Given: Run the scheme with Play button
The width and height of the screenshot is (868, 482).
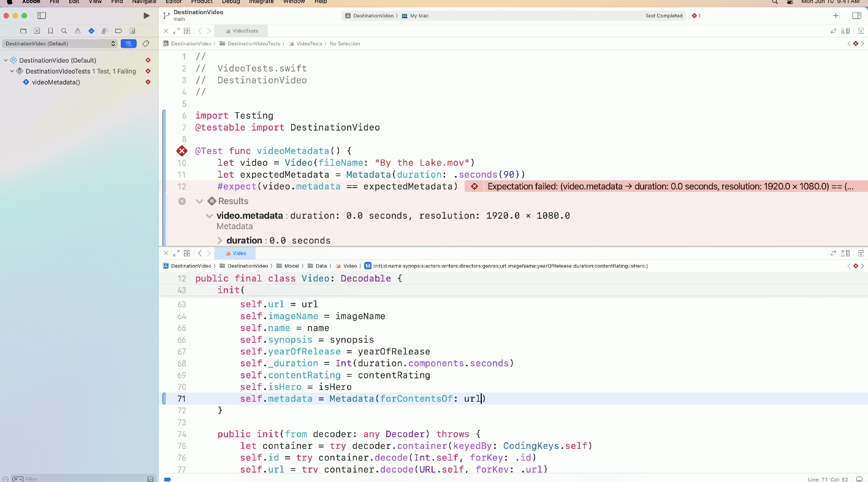Looking at the screenshot, I should click(146, 15).
